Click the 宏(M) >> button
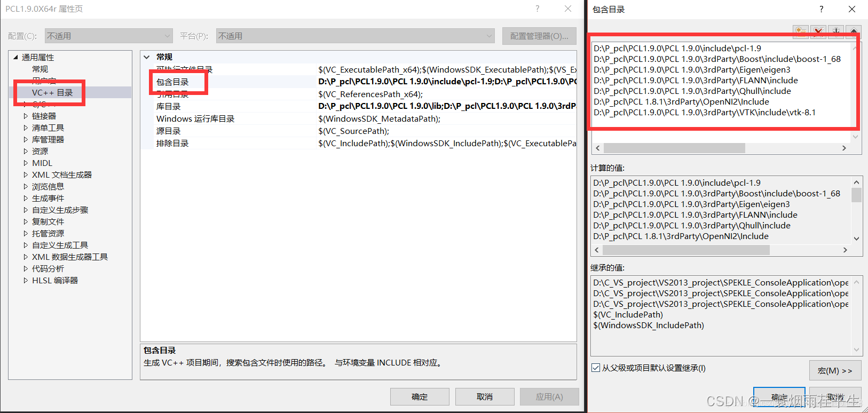The width and height of the screenshot is (868, 413). pyautogui.click(x=835, y=370)
